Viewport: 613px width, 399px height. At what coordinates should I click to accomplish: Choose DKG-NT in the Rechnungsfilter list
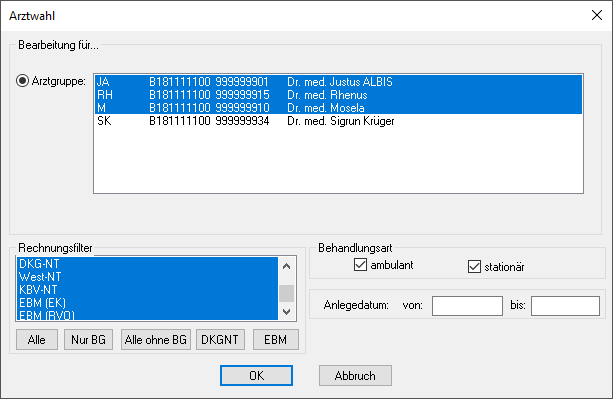click(x=147, y=264)
